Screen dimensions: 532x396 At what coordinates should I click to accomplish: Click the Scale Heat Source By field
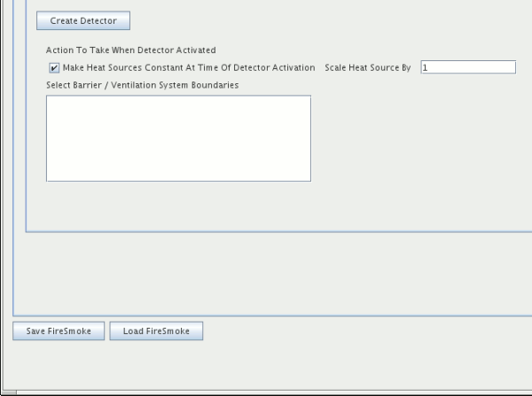pos(467,67)
